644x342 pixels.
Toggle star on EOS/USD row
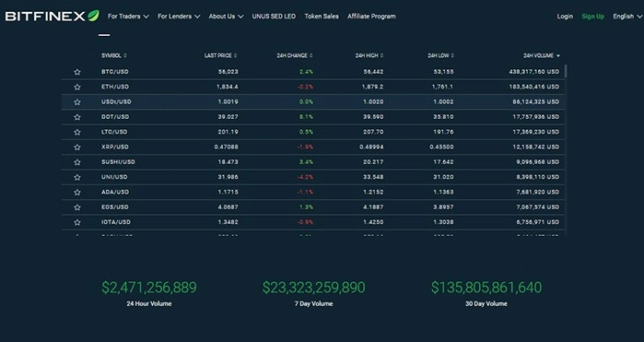pyautogui.click(x=77, y=207)
